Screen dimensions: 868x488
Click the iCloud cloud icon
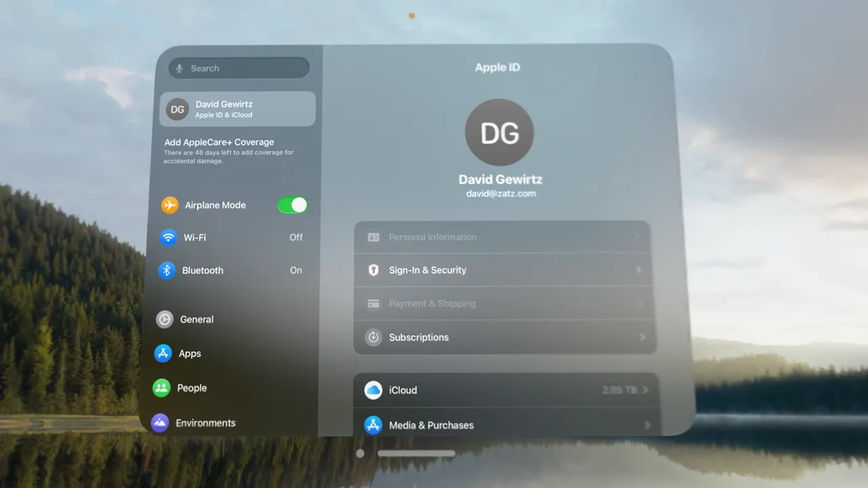click(x=373, y=390)
